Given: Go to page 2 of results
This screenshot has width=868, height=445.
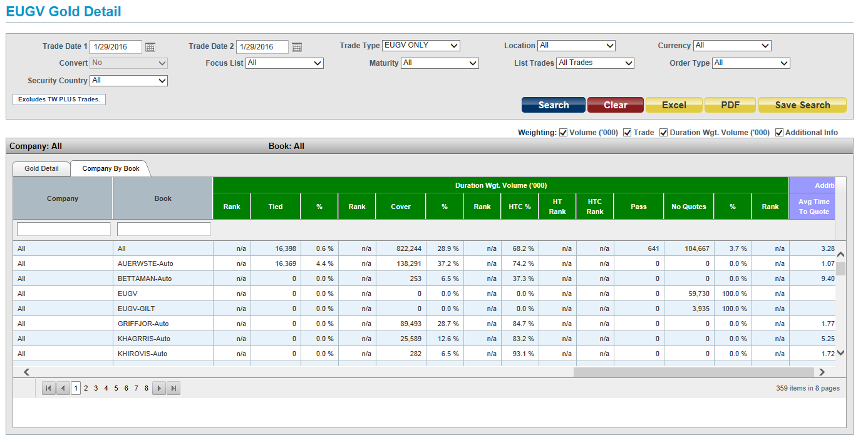Looking at the screenshot, I should (86, 389).
